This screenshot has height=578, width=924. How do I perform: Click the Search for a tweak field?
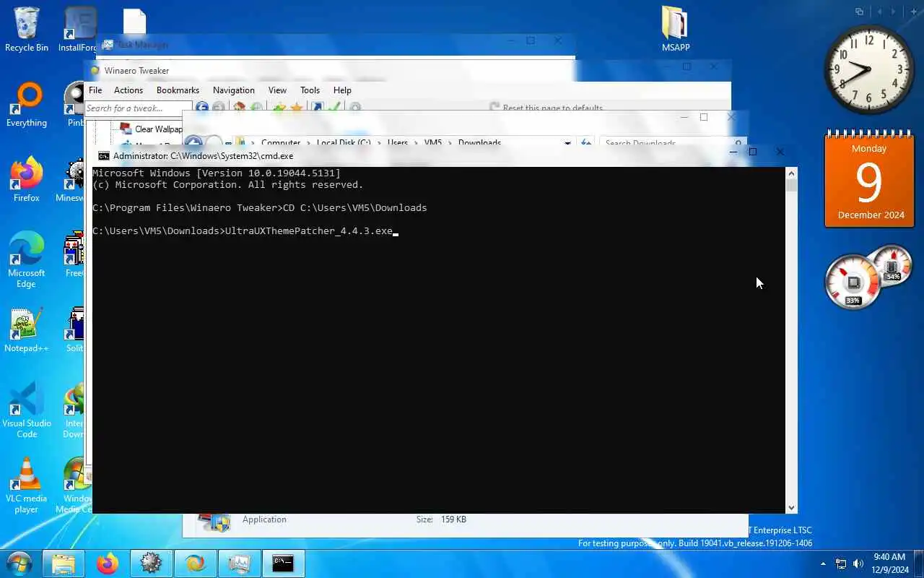click(138, 108)
